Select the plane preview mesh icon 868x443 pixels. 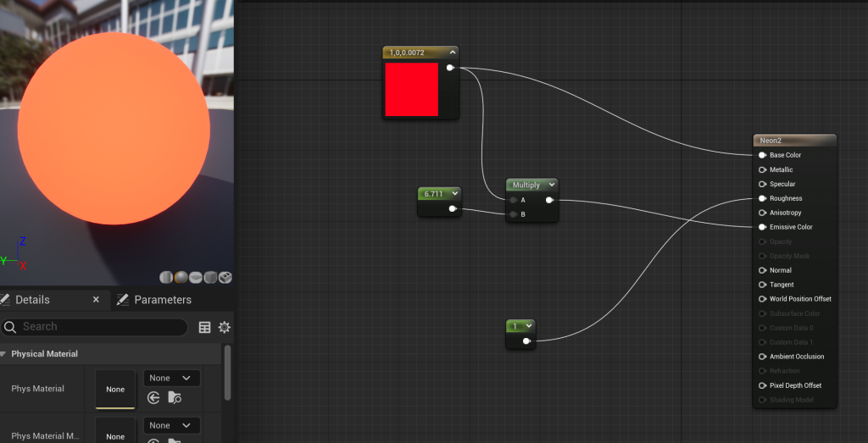pos(196,277)
